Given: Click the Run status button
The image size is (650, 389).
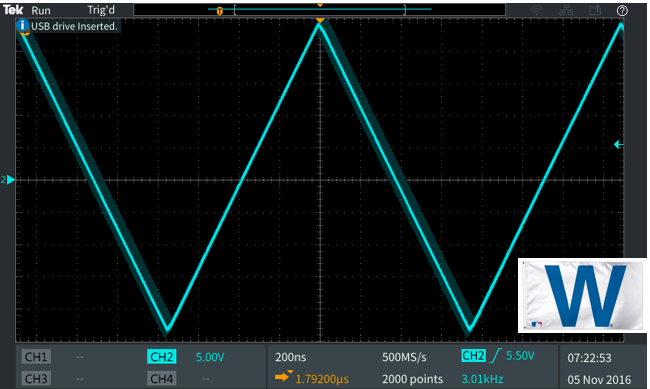Looking at the screenshot, I should click(x=41, y=10).
